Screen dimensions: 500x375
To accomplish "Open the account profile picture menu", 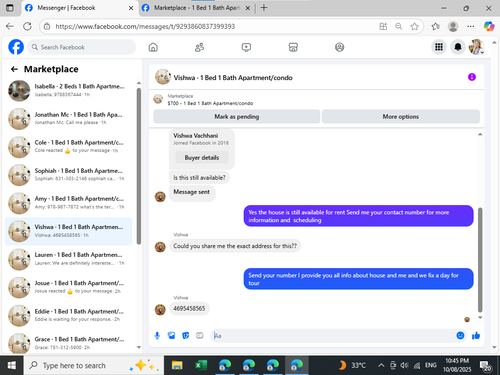I will 476,47.
